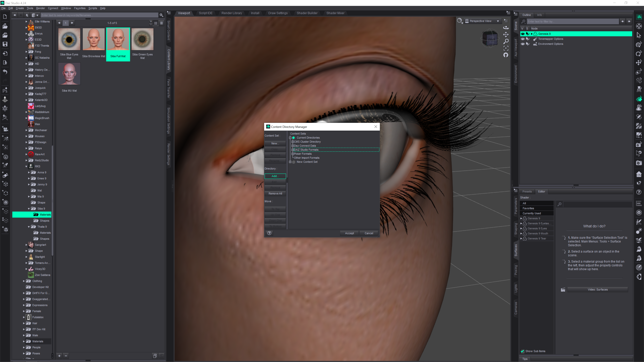Click the help question icon in dialog
644x362 pixels.
[269, 233]
